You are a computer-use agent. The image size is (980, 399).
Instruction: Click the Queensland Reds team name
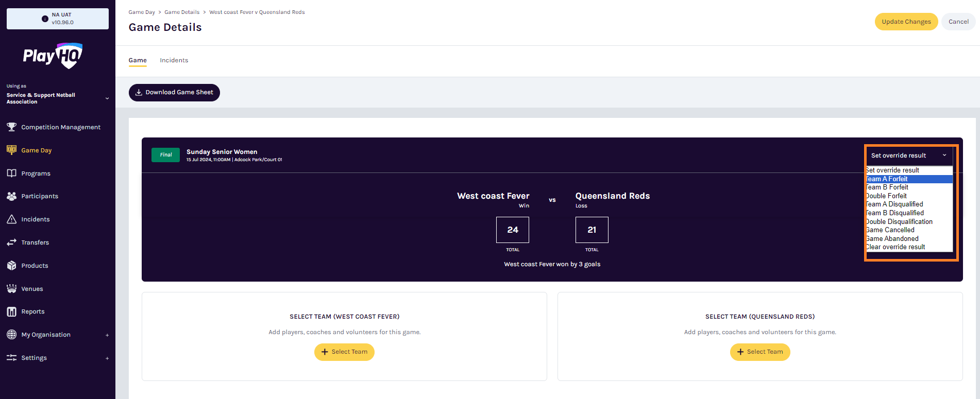coord(613,196)
